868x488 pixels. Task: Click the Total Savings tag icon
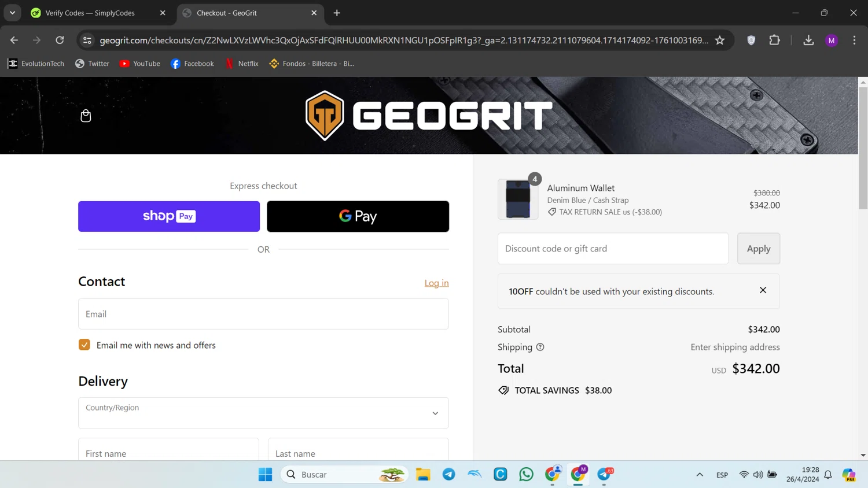click(x=503, y=390)
